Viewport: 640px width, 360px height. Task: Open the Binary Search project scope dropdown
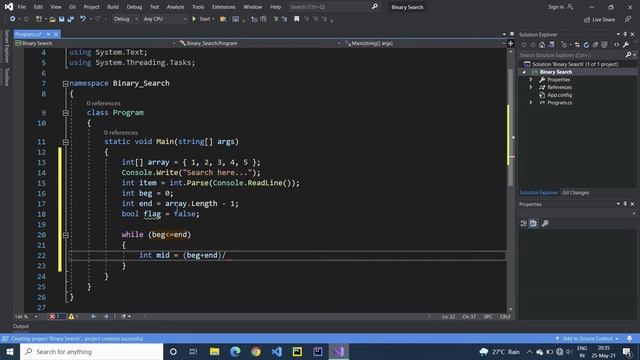[x=96, y=43]
